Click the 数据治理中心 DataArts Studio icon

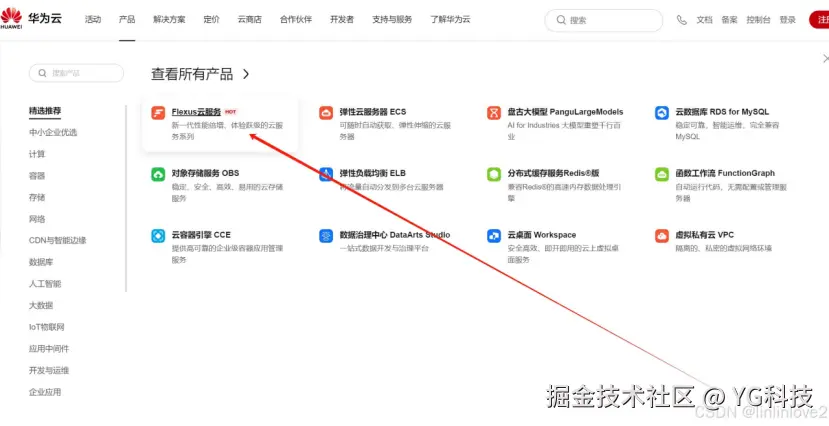[326, 236]
